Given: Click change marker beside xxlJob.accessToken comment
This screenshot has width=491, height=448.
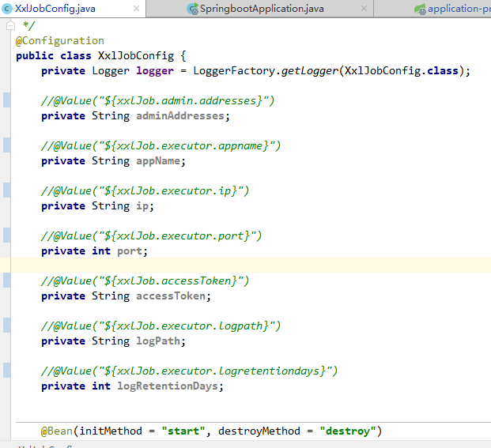Looking at the screenshot, I should point(6,280).
